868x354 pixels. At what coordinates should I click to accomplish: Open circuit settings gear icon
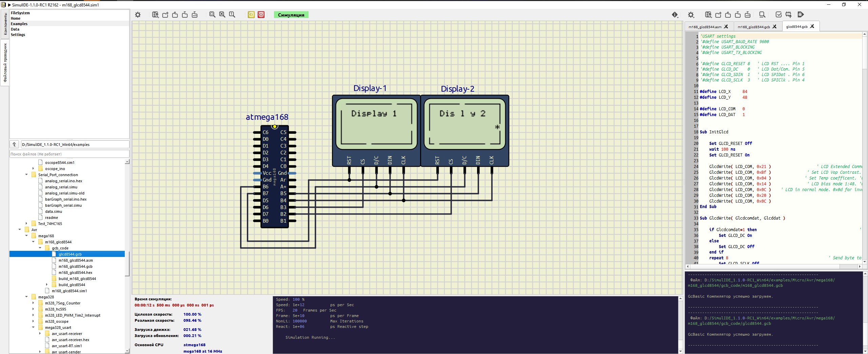point(138,15)
